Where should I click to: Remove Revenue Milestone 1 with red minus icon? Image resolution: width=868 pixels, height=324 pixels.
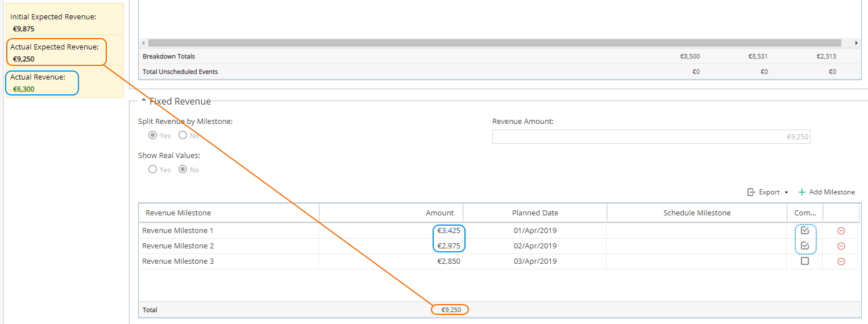841,231
